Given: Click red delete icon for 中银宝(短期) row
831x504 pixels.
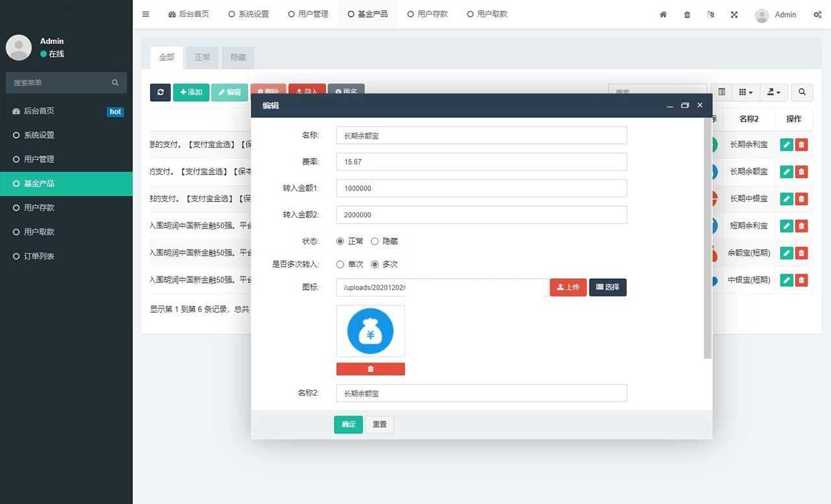Looking at the screenshot, I should click(x=802, y=280).
